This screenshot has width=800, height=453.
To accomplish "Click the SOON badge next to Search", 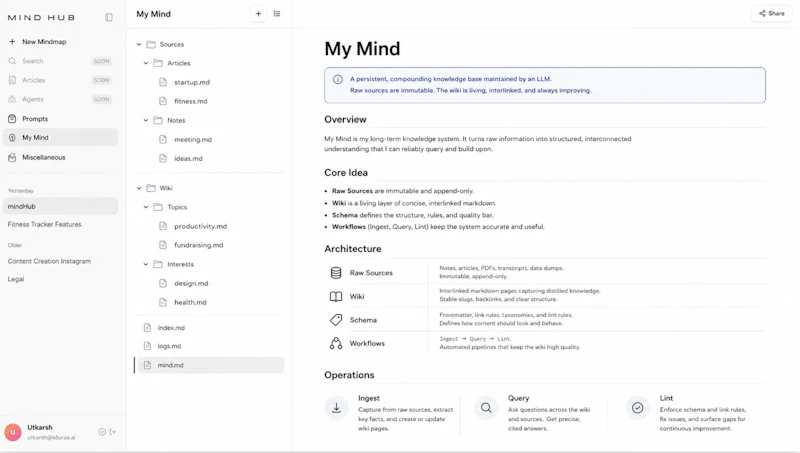I will pos(102,61).
